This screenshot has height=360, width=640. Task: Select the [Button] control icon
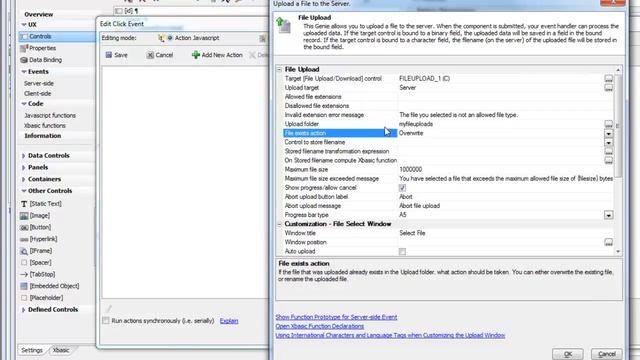pyautogui.click(x=24, y=227)
